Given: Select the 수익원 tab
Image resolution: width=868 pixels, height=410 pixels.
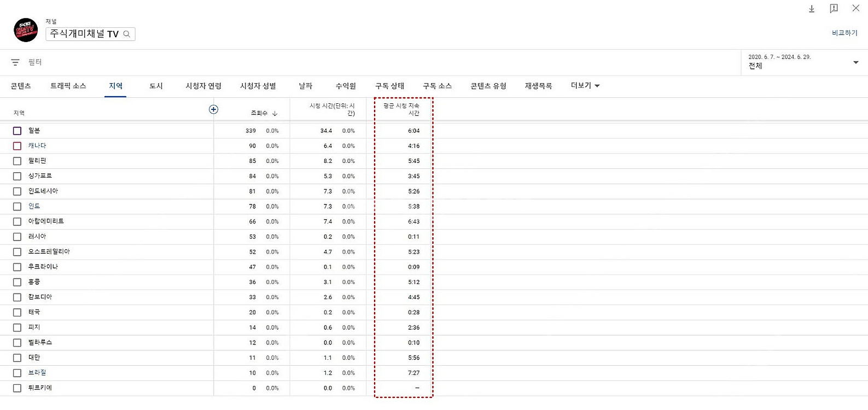Looking at the screenshot, I should (x=346, y=86).
